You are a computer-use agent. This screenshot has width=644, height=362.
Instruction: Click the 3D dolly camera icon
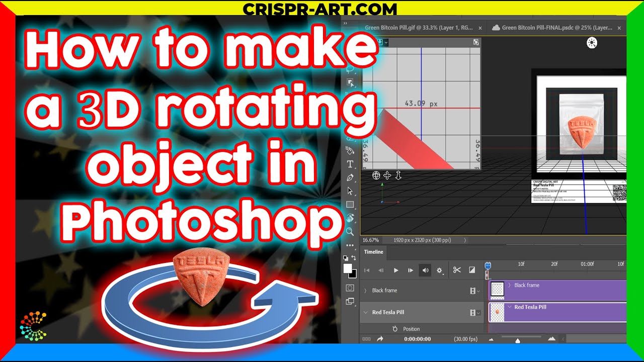398,175
